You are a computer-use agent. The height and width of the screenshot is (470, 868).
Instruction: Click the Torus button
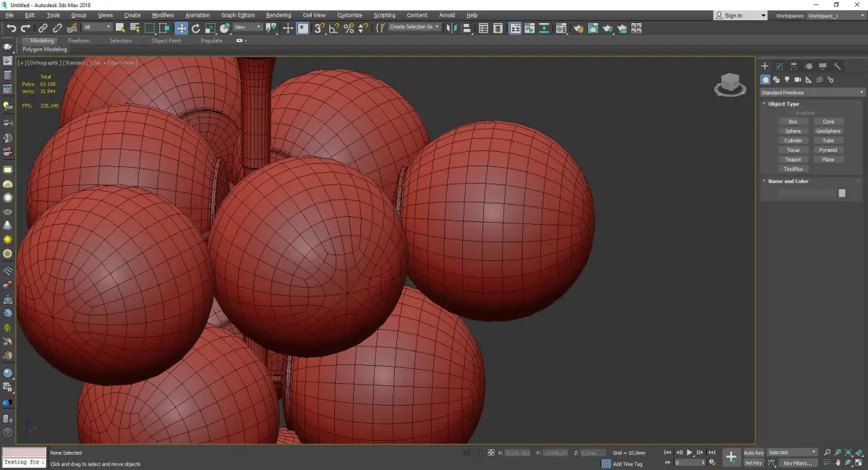(x=793, y=150)
